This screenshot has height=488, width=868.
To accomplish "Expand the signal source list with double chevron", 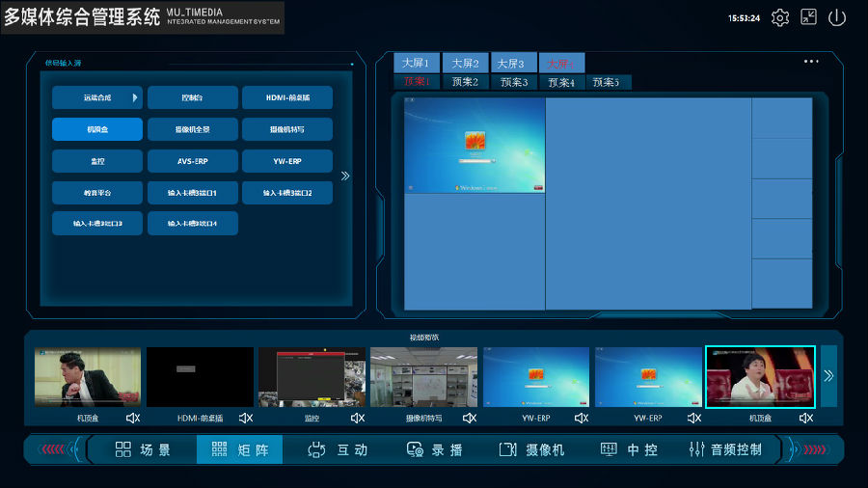I will tap(345, 176).
